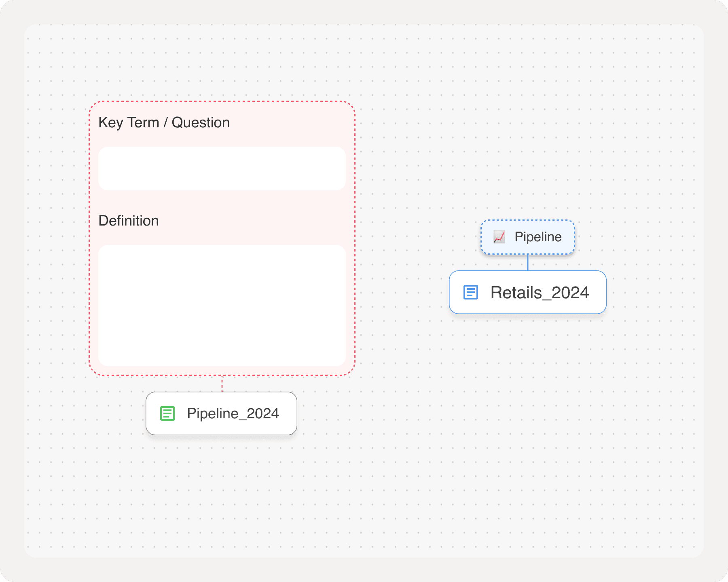Screen dimensions: 728x582
Task: Click empty canvas below Pipeline_2024 node
Action: point(221,485)
